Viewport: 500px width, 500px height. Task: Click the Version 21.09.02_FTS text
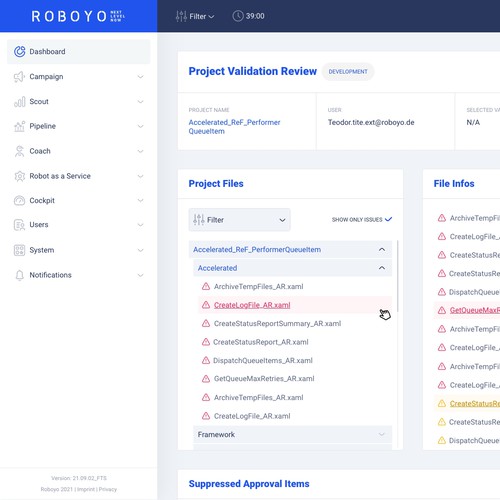(79, 478)
